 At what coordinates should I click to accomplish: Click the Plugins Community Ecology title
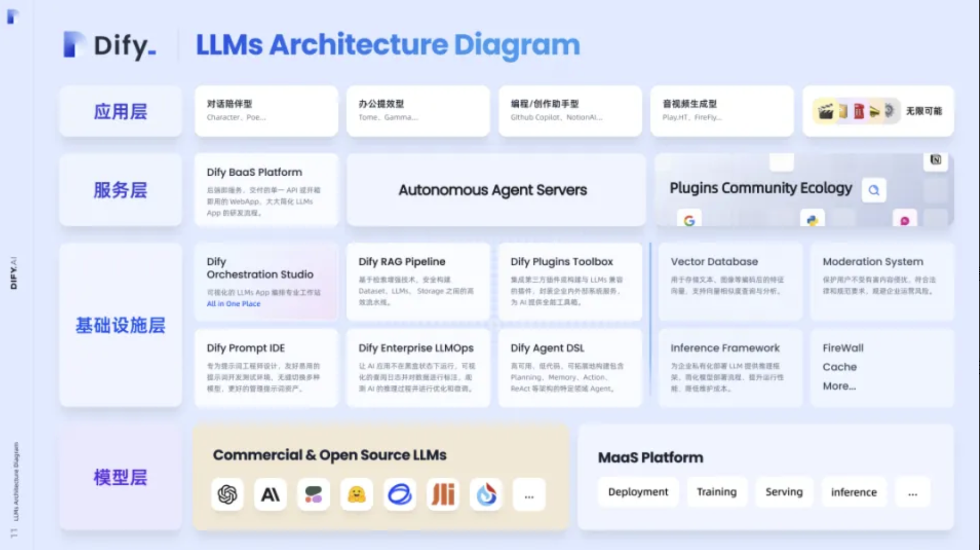(x=761, y=188)
